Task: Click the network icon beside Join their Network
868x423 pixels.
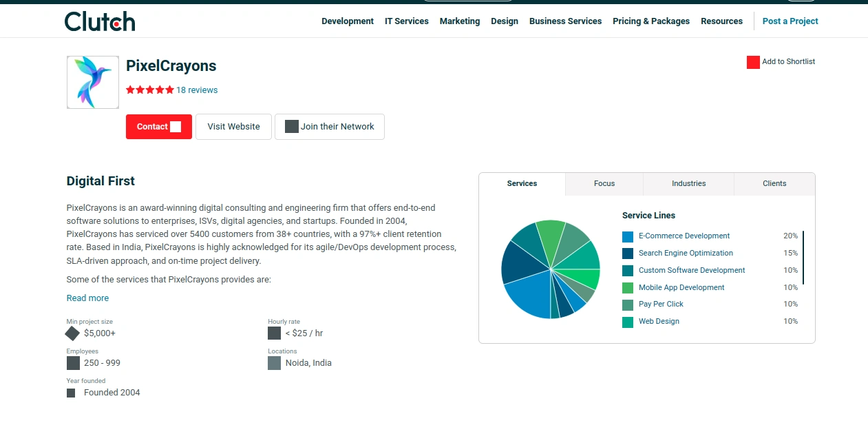Action: pos(292,127)
